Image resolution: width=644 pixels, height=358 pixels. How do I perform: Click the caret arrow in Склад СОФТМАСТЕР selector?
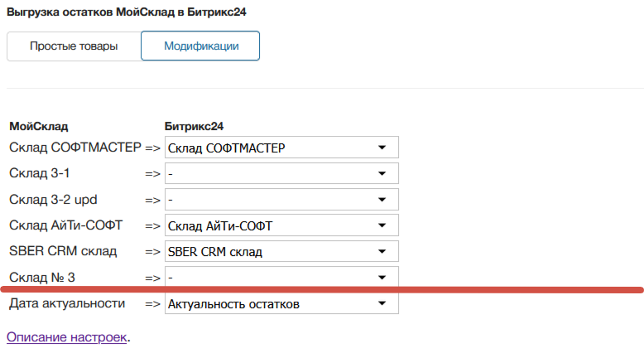pyautogui.click(x=382, y=148)
